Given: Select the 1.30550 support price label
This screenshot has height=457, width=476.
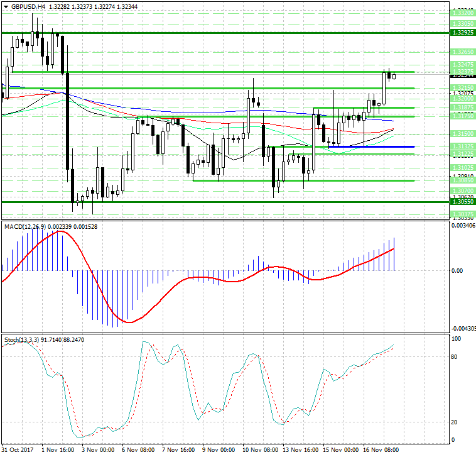Looking at the screenshot, I should (x=462, y=202).
